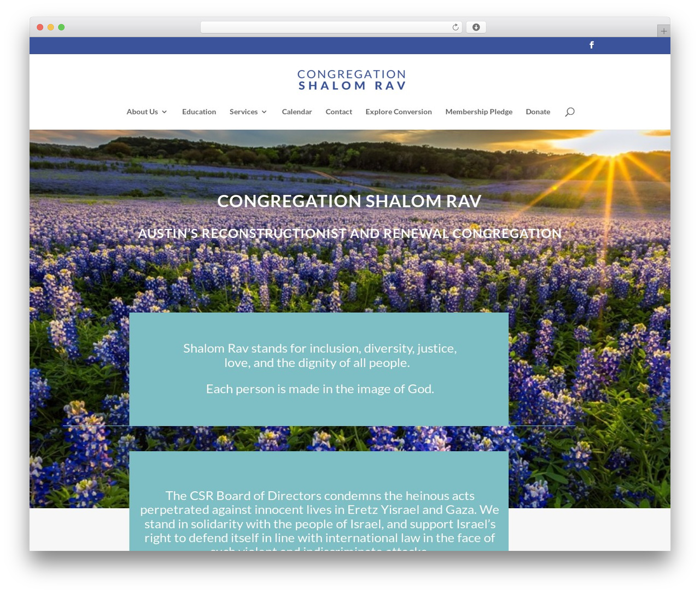Open a new tab with the plus button
The image size is (700, 593).
(663, 31)
